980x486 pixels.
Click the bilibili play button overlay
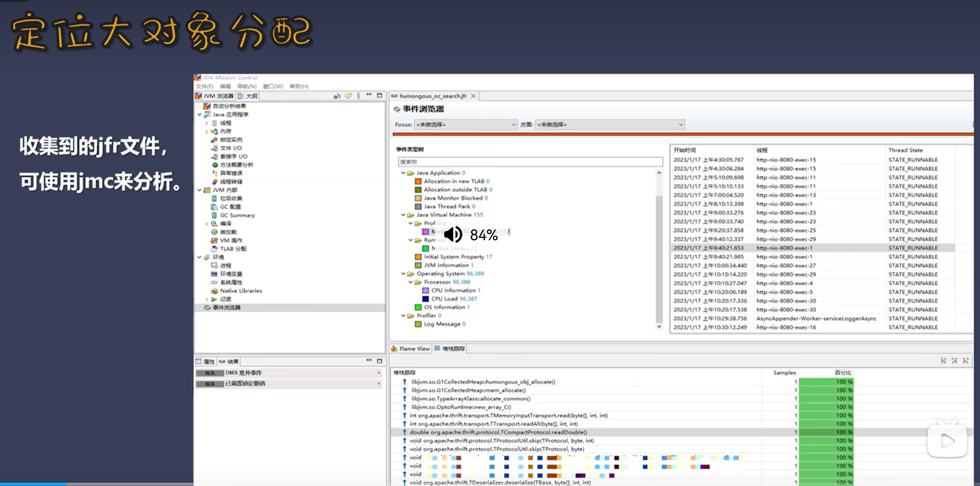tap(947, 441)
